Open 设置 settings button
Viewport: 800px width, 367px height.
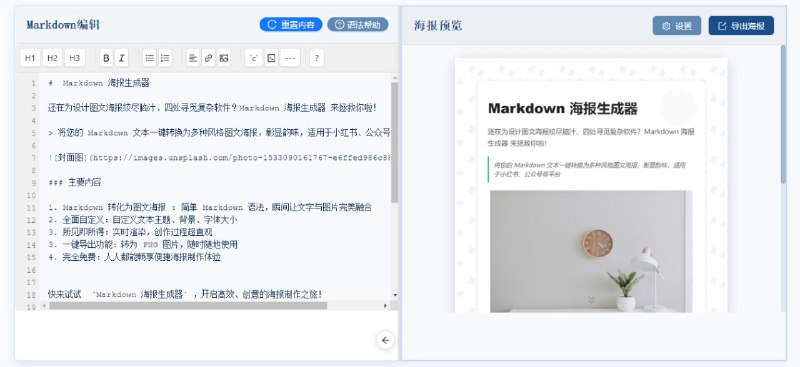(x=677, y=26)
